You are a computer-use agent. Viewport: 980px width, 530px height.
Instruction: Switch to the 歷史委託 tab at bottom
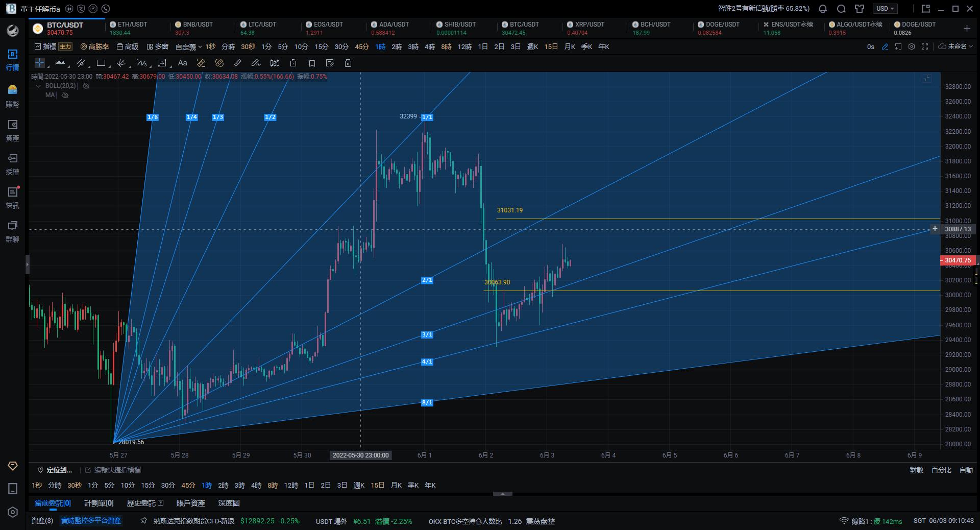142,503
